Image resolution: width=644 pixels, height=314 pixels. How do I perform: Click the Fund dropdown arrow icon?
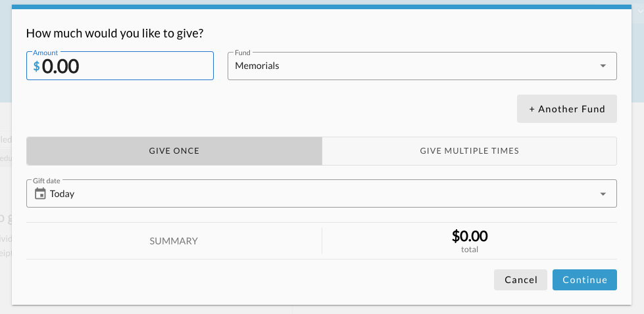(x=603, y=66)
